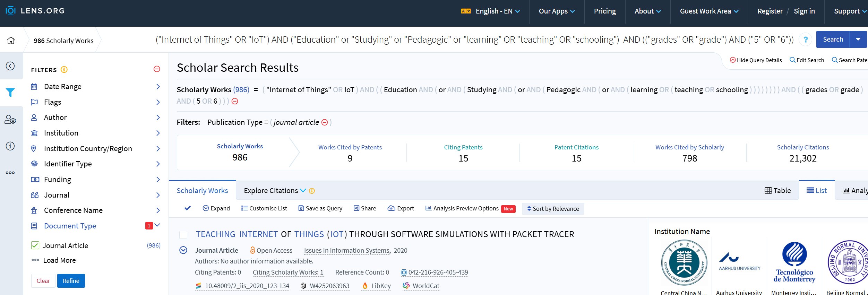Remove the journal article filter
Image resolution: width=868 pixels, height=295 pixels.
tap(325, 122)
